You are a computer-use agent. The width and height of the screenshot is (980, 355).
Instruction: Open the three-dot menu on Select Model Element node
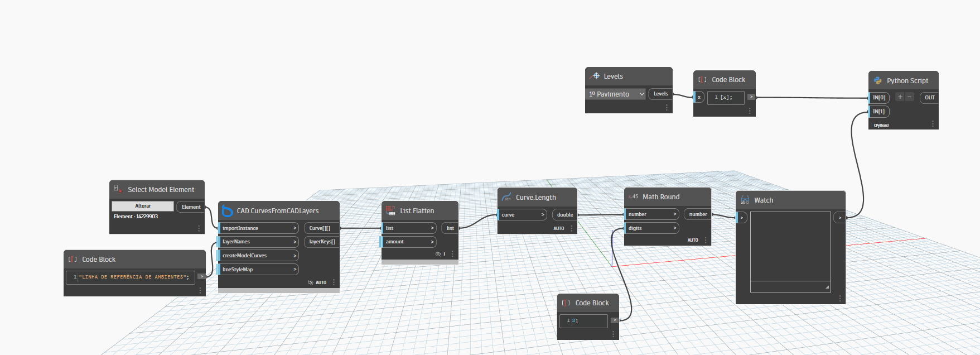coord(199,228)
